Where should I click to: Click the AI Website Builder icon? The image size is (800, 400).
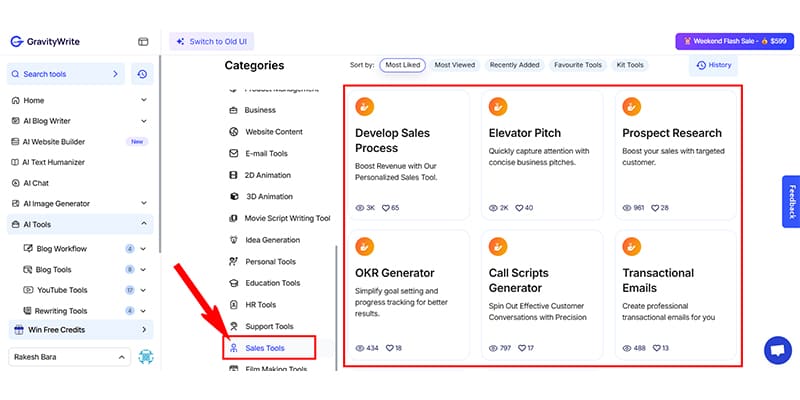pos(15,142)
